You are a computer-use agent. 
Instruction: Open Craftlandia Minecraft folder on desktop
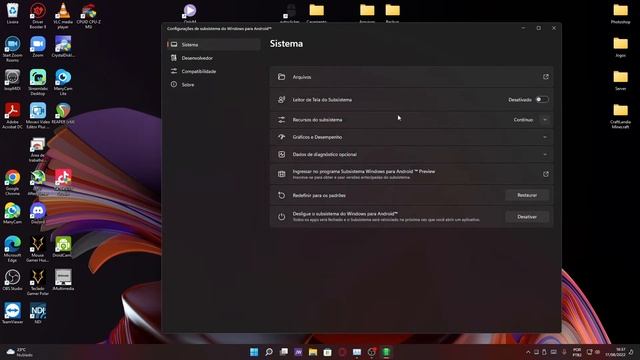tap(620, 116)
